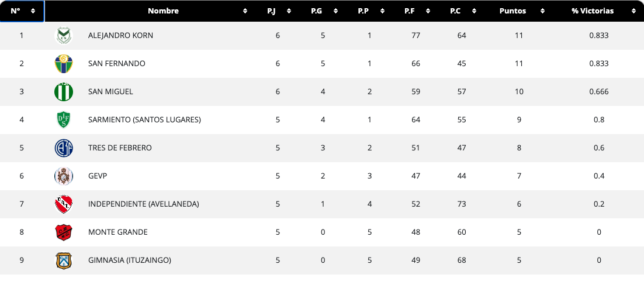The image size is (644, 288).
Task: Click the Independiente (Avellaneda) red shield
Action: pos(64,204)
